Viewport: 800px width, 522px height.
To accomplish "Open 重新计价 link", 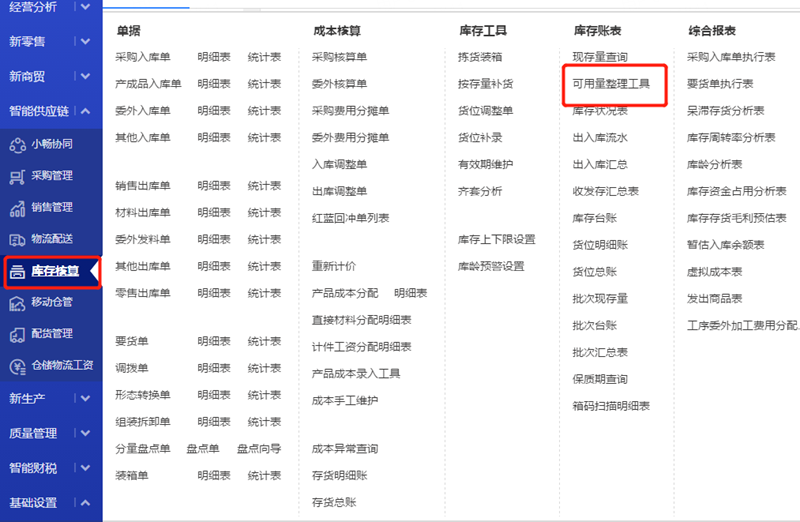I will coord(334,266).
